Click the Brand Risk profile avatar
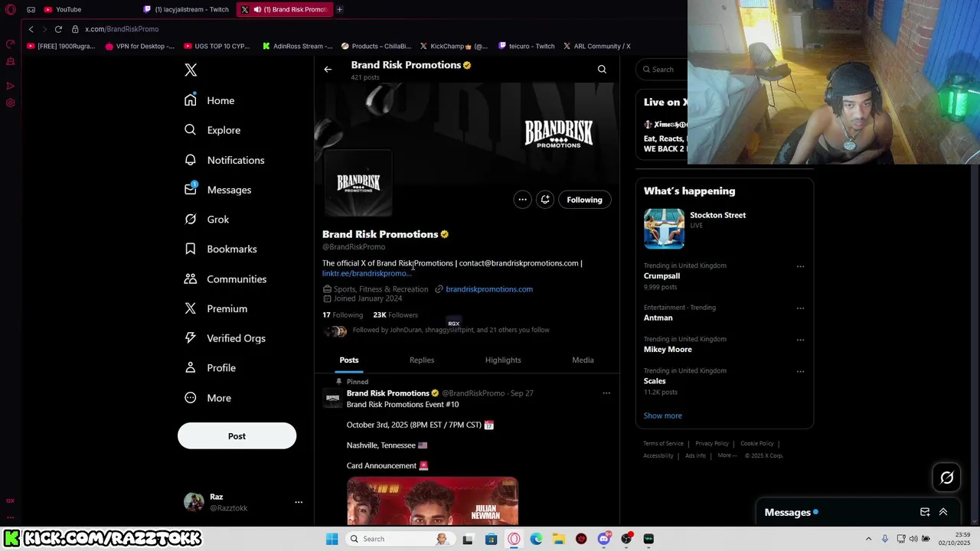 click(358, 184)
